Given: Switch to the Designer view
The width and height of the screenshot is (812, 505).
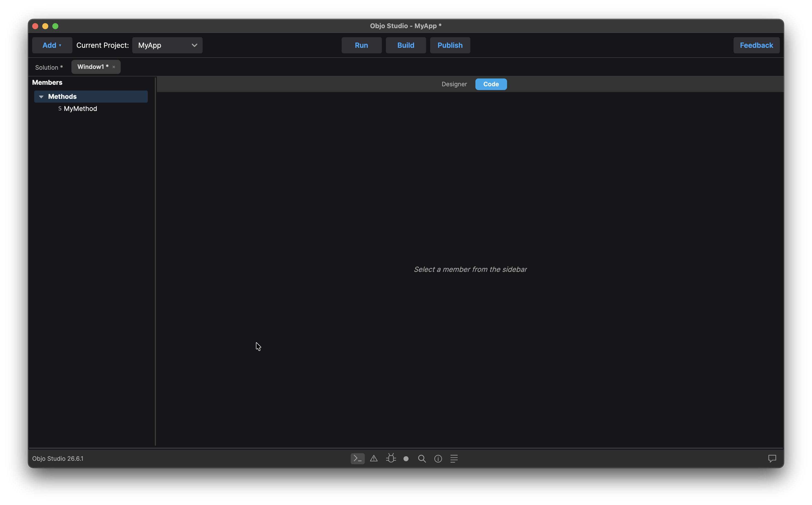Looking at the screenshot, I should (x=454, y=84).
